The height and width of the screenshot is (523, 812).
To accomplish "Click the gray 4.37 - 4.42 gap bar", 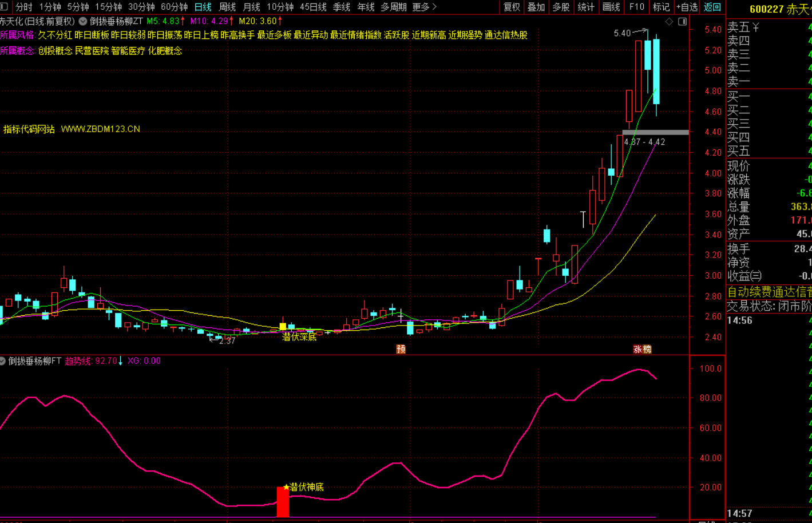I will tap(655, 132).
